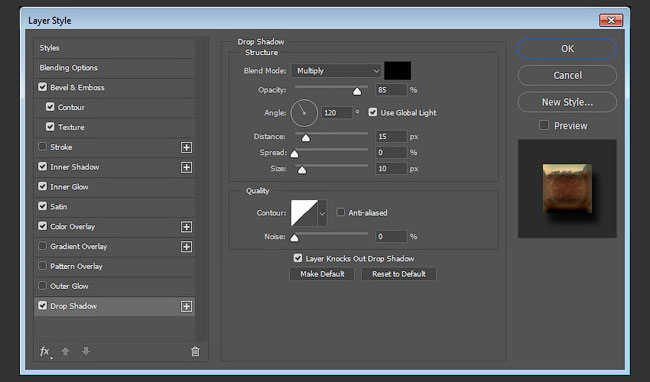Disable the Satin effect checkbox
Image resolution: width=650 pixels, height=382 pixels.
tap(42, 206)
